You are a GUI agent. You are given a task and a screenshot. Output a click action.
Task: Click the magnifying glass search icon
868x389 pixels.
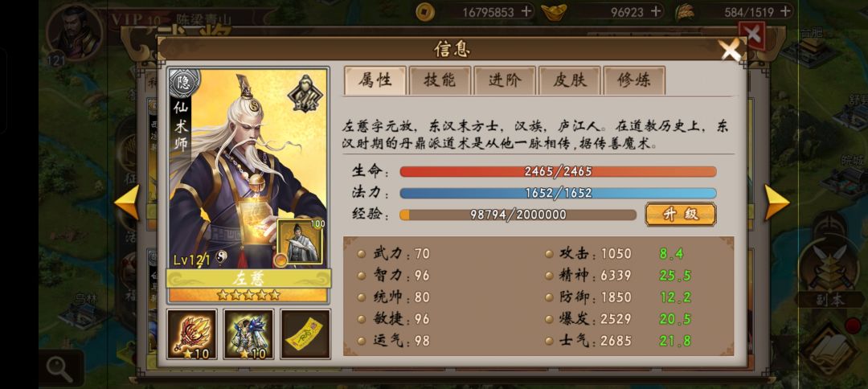[59, 370]
